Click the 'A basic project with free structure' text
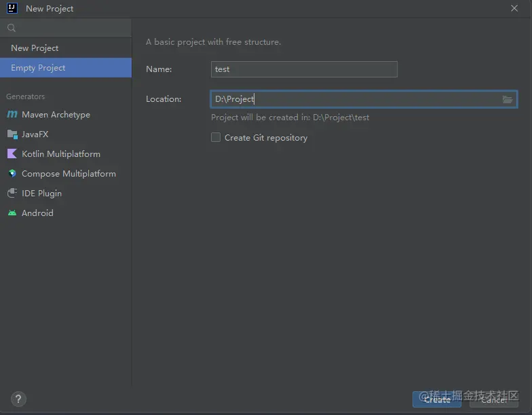Screen dimensions: 532x415 (x=213, y=42)
